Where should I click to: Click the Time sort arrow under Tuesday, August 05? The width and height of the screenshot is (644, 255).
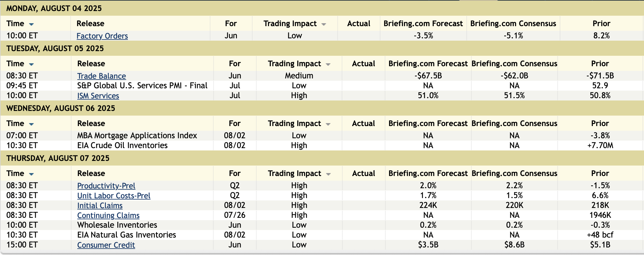coord(31,64)
